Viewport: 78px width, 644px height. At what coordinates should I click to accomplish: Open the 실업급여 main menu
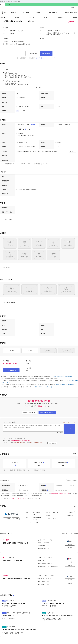pos(39,12)
